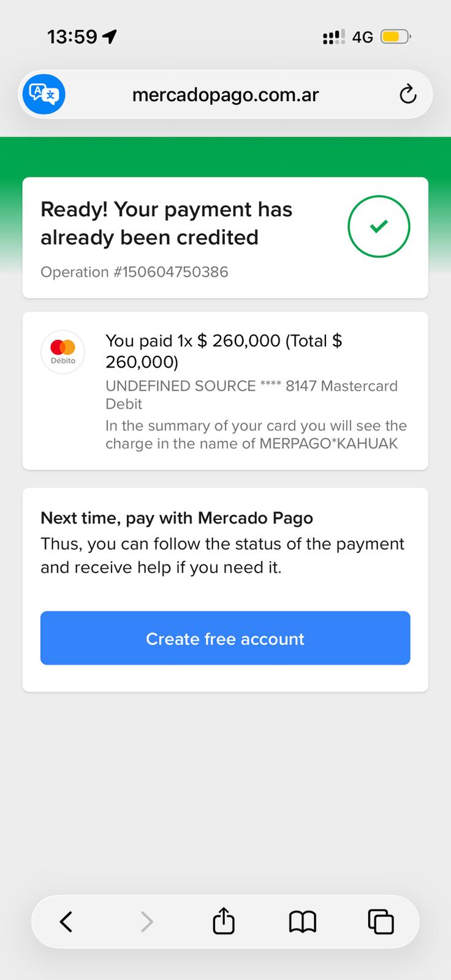
Task: Tap the battery indicator in status bar
Action: tap(395, 37)
